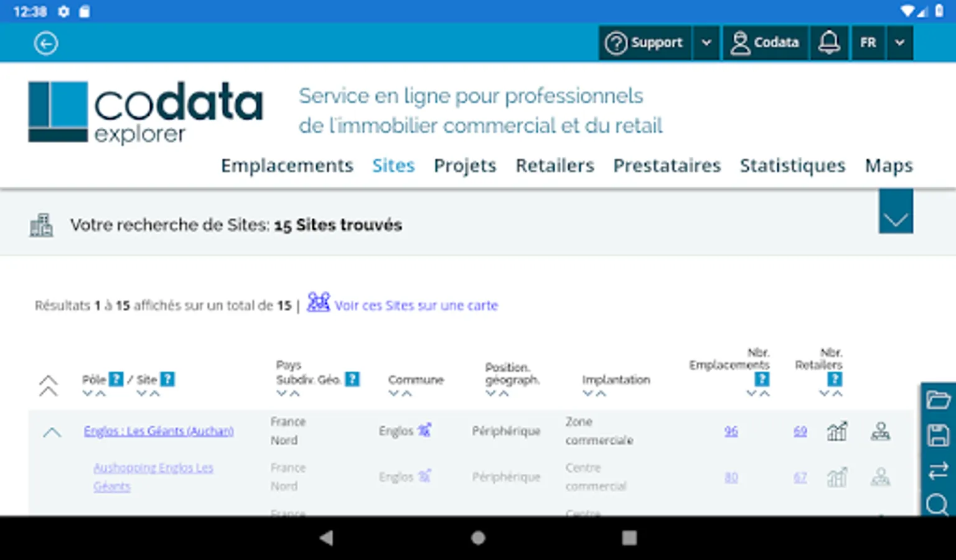Open the 96 emplacements link

(731, 431)
